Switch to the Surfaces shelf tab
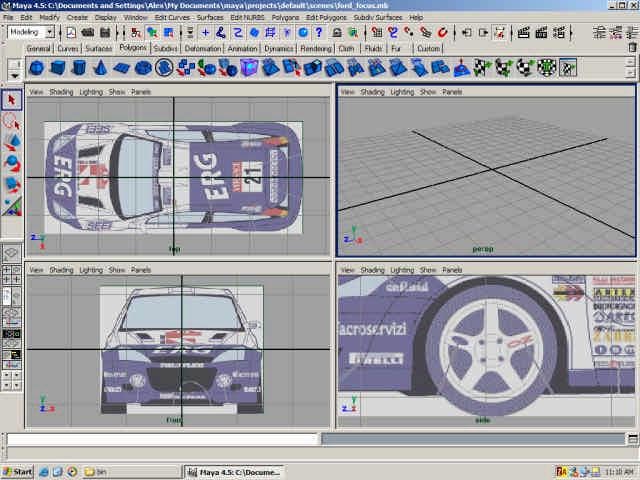The image size is (640, 480). point(98,48)
